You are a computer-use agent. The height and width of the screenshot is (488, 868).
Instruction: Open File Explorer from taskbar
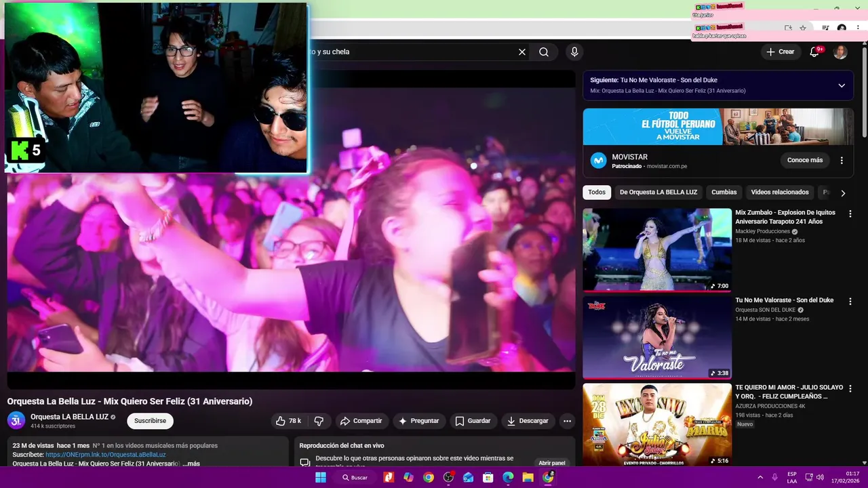tap(528, 477)
